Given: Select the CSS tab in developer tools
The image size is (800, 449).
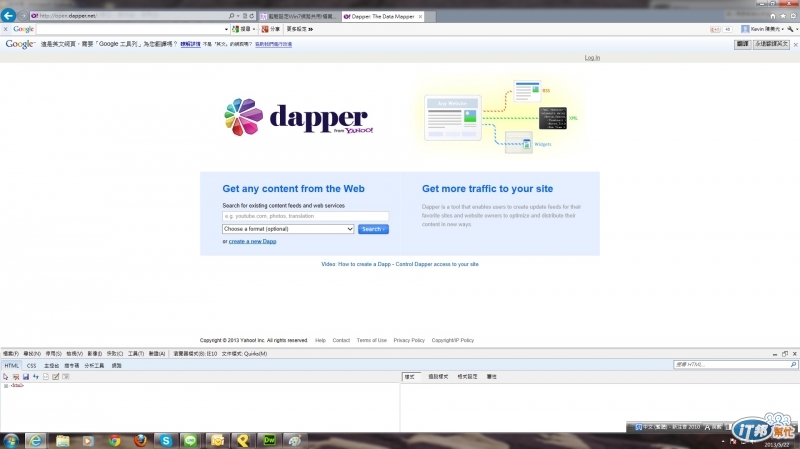Looking at the screenshot, I should tap(32, 366).
